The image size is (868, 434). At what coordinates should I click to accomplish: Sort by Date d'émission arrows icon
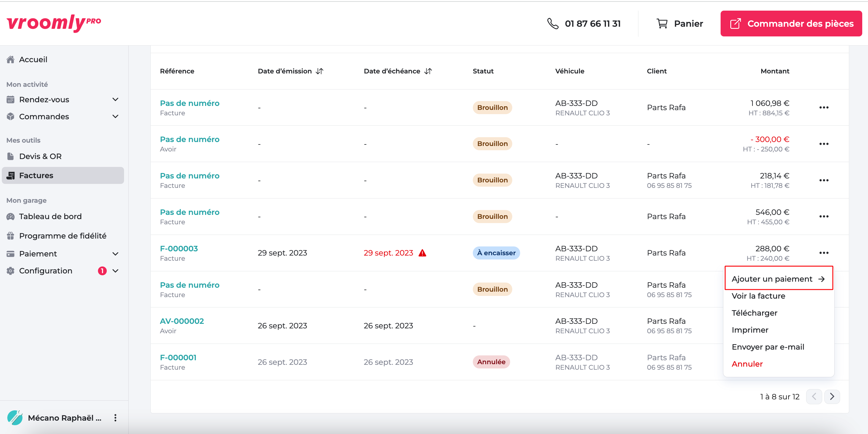point(319,71)
